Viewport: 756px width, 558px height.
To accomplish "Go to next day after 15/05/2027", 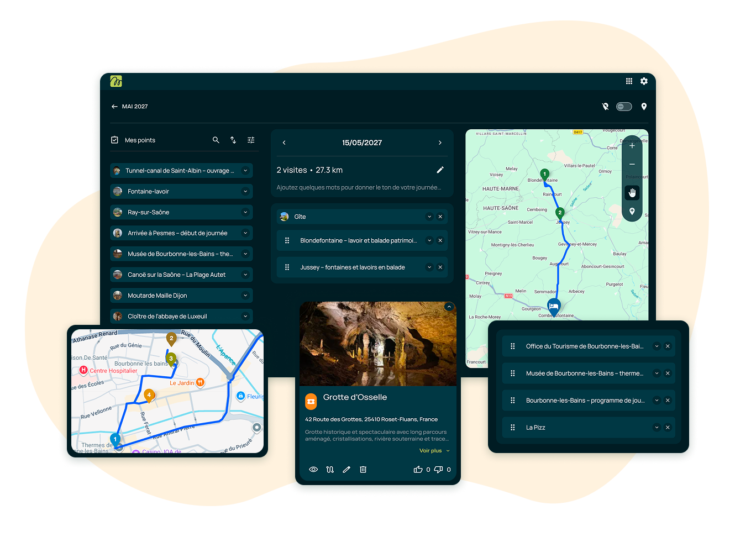I will 440,143.
